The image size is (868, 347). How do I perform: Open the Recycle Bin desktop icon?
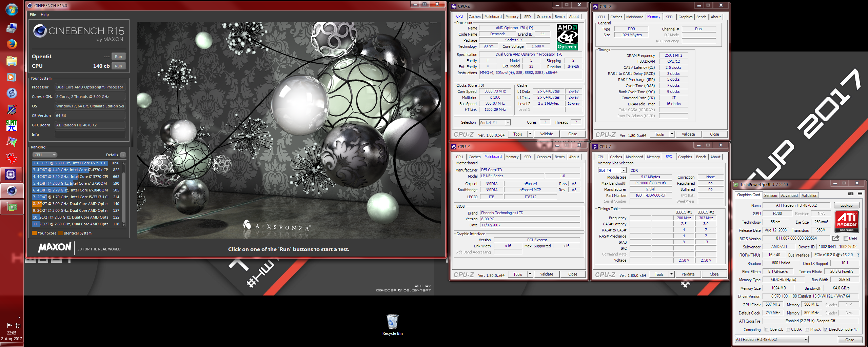[392, 325]
